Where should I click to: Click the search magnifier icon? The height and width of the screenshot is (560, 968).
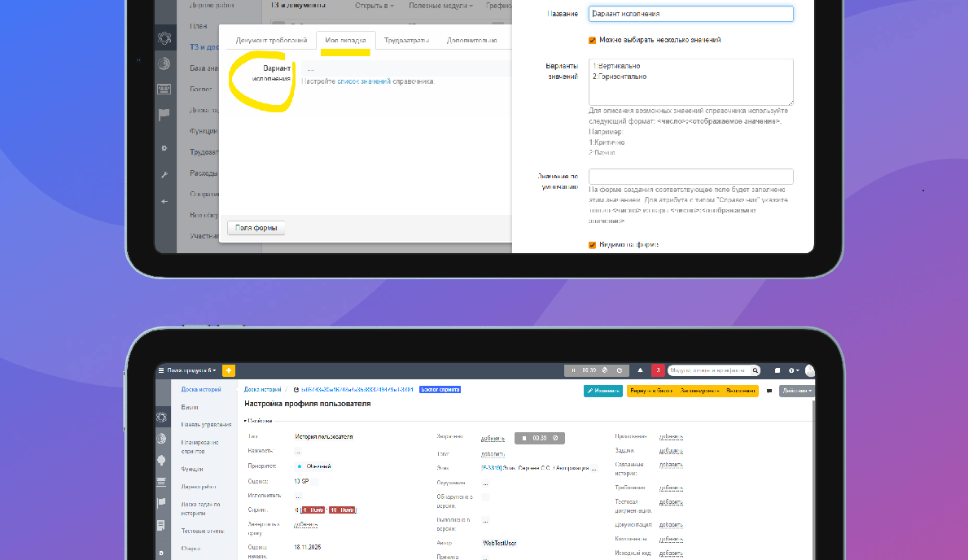coord(755,370)
